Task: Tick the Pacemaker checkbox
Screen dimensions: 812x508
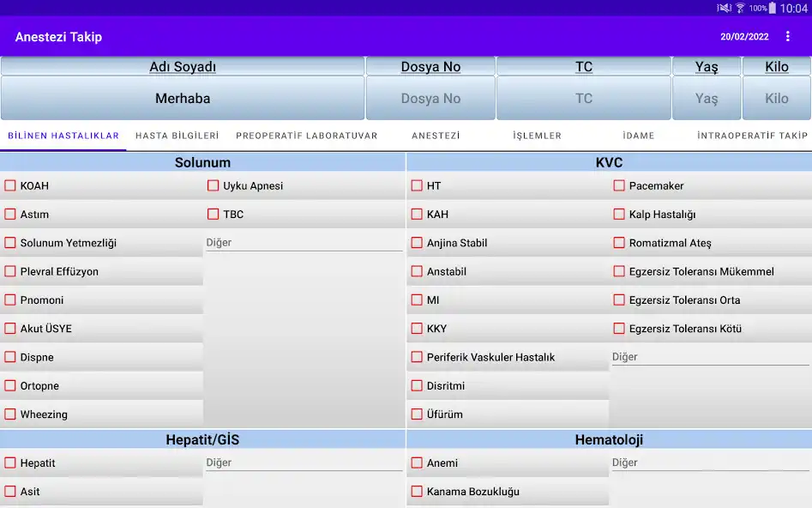Action: point(619,185)
